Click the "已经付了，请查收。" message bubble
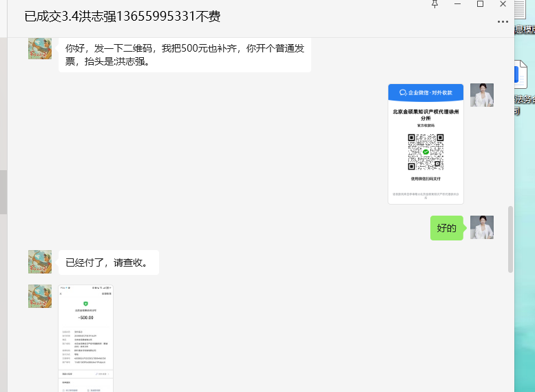Screen dimensions: 535x392 tap(109, 262)
